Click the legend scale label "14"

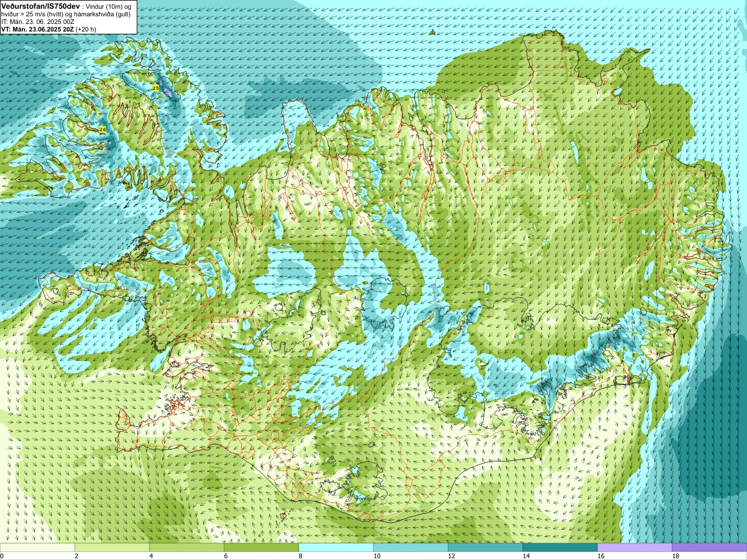526,556
